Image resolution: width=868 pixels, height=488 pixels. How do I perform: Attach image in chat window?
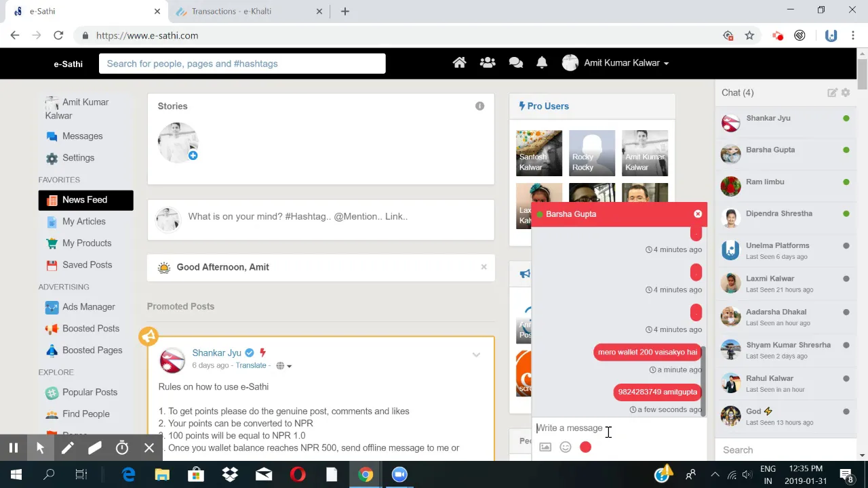coord(545,447)
